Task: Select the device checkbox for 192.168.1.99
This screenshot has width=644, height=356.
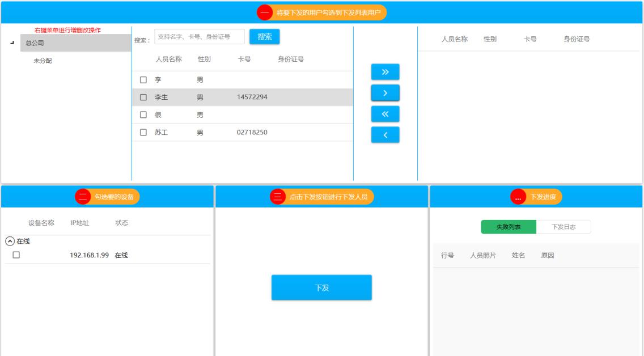Action: [x=16, y=255]
